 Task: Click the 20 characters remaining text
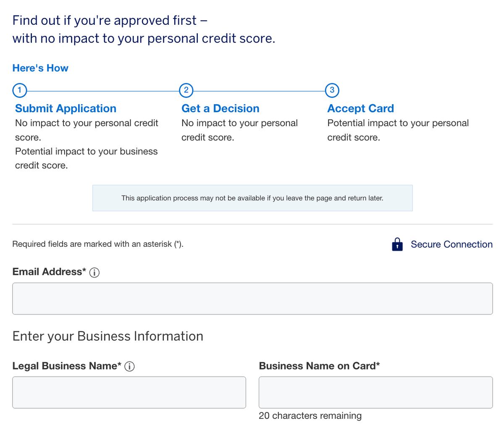click(310, 415)
